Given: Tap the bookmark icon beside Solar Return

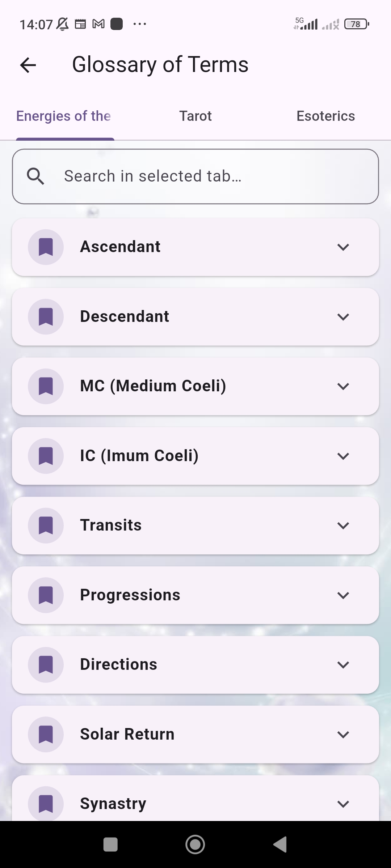Looking at the screenshot, I should [x=46, y=735].
